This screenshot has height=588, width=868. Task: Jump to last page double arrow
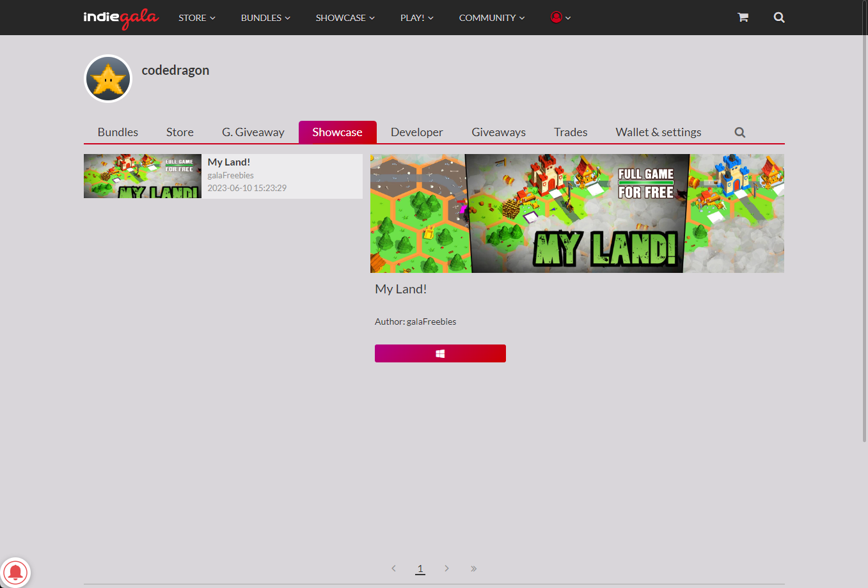(x=473, y=568)
